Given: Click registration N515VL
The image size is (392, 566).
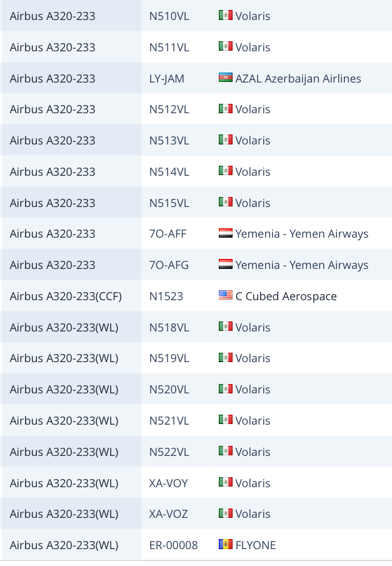Looking at the screenshot, I should [x=169, y=203].
